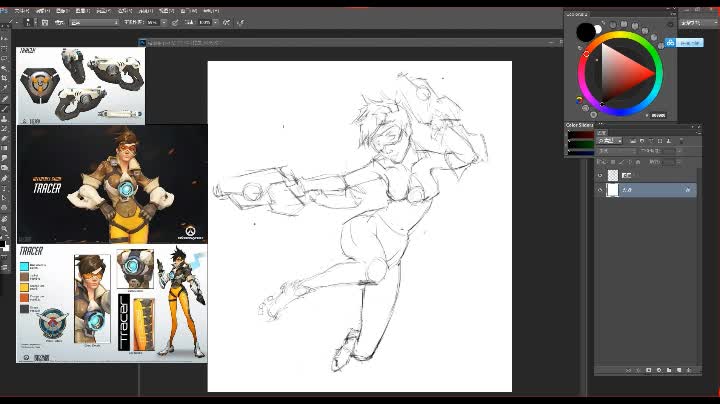The height and width of the screenshot is (404, 720).
Task: Select the Crop tool
Action: click(6, 78)
